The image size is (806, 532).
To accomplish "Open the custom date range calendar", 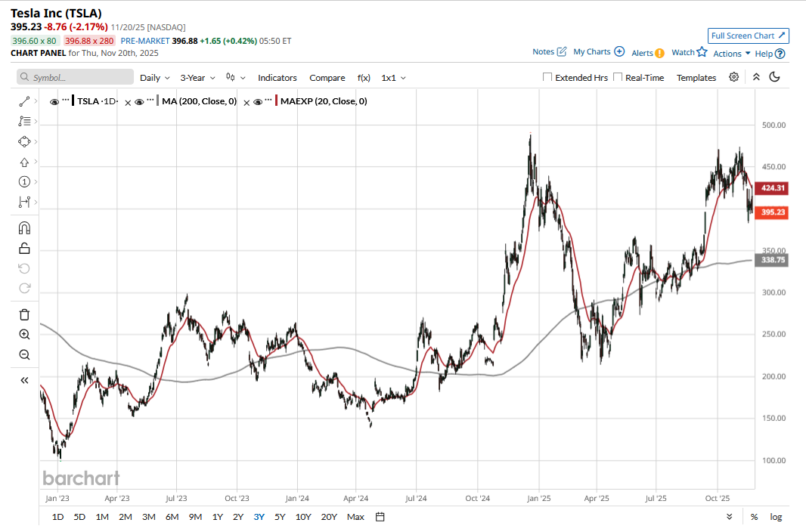I will pos(380,517).
